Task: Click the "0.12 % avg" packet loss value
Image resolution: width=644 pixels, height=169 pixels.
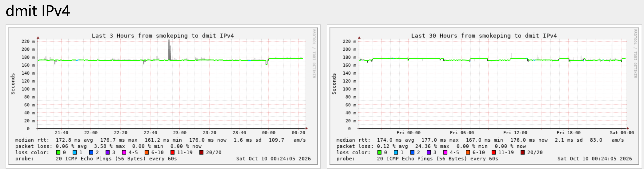Action: click(393, 146)
